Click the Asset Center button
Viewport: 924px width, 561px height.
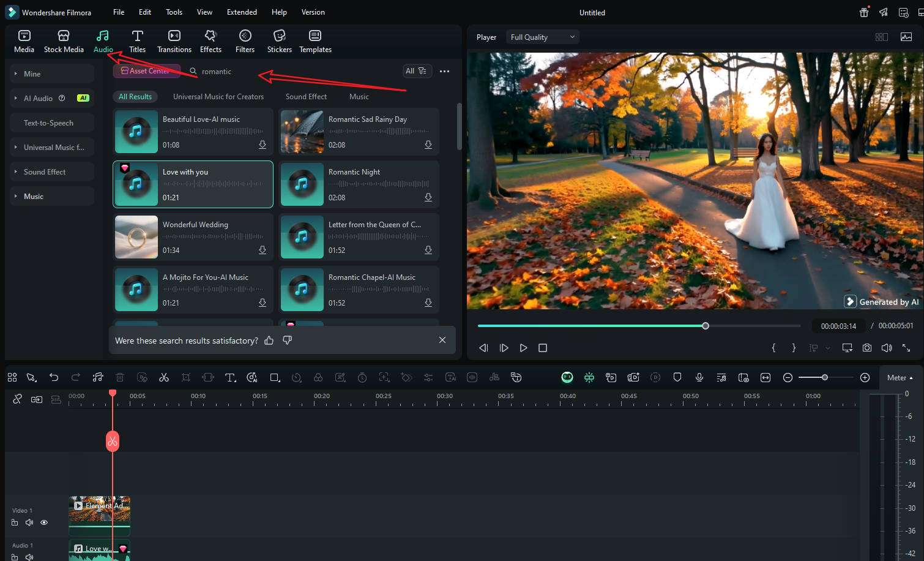pos(147,71)
